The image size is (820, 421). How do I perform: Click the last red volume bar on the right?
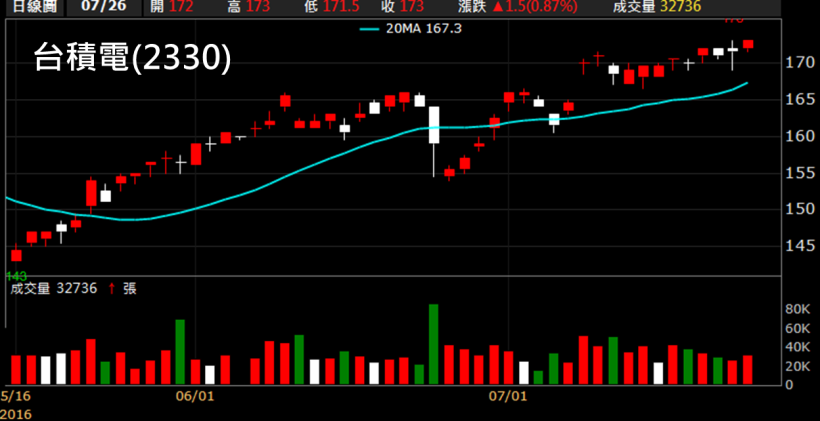(747, 370)
